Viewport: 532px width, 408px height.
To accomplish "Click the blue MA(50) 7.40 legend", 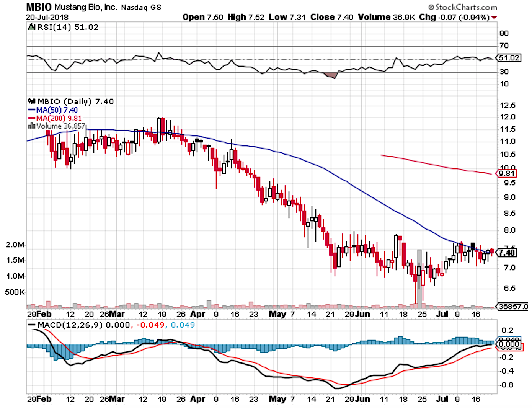I will pyautogui.click(x=53, y=110).
